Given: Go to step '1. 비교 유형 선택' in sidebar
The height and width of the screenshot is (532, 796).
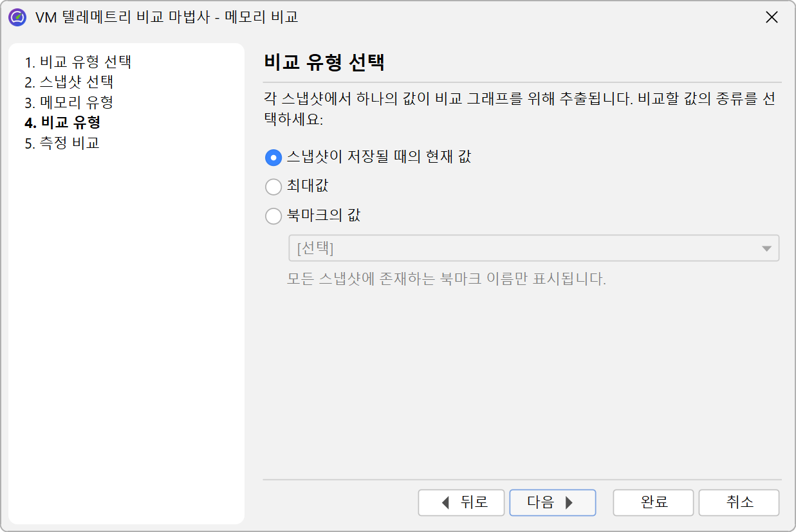Looking at the screenshot, I should click(x=78, y=62).
